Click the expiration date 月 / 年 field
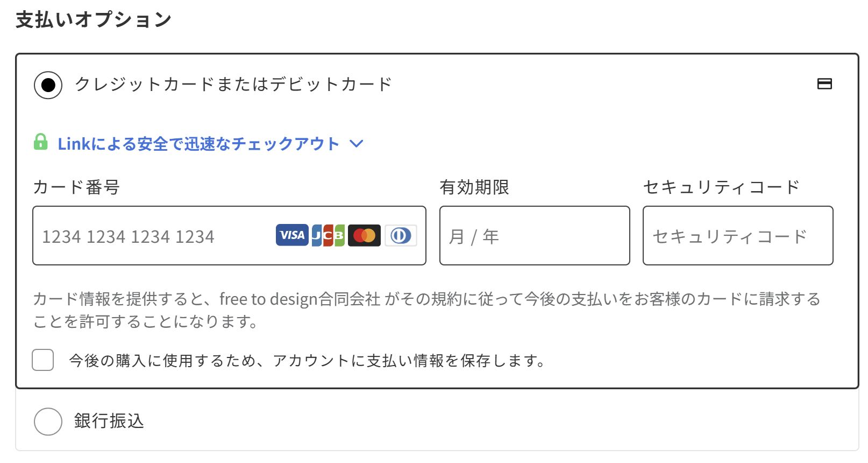868x463 pixels. click(x=534, y=236)
